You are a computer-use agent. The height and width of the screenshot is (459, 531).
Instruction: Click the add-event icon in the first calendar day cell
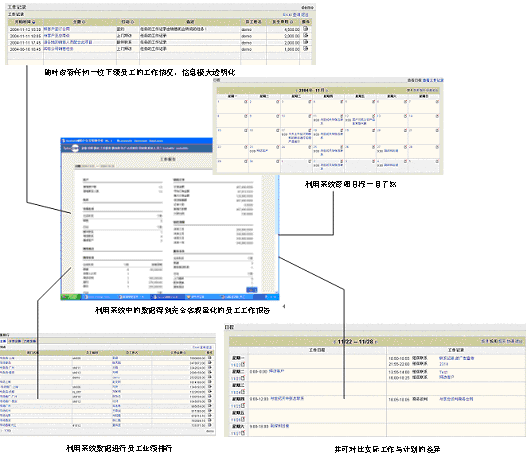tap(246, 101)
